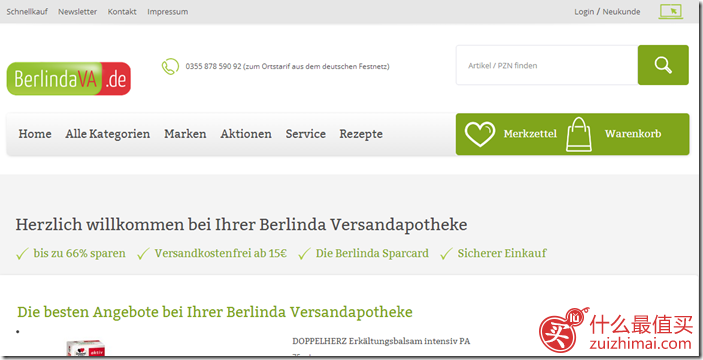Click the Merkzettel label
Screen dimensions: 703x360
530,134
